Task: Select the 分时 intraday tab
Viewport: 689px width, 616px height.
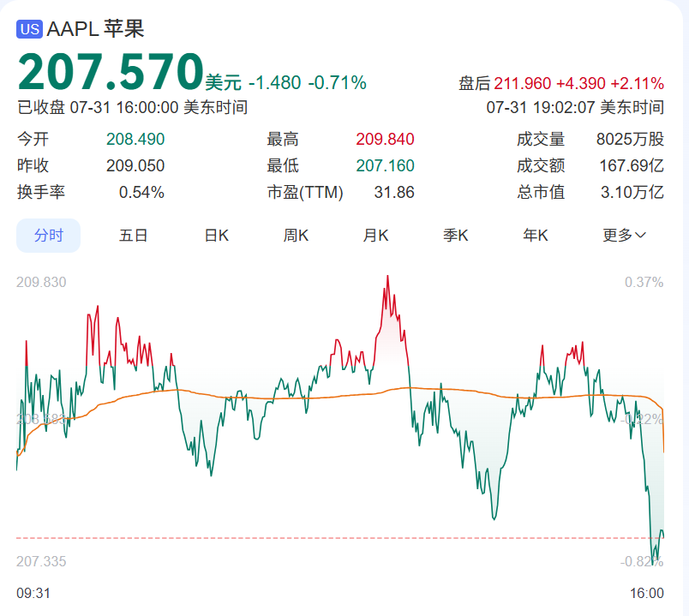Action: [x=49, y=236]
